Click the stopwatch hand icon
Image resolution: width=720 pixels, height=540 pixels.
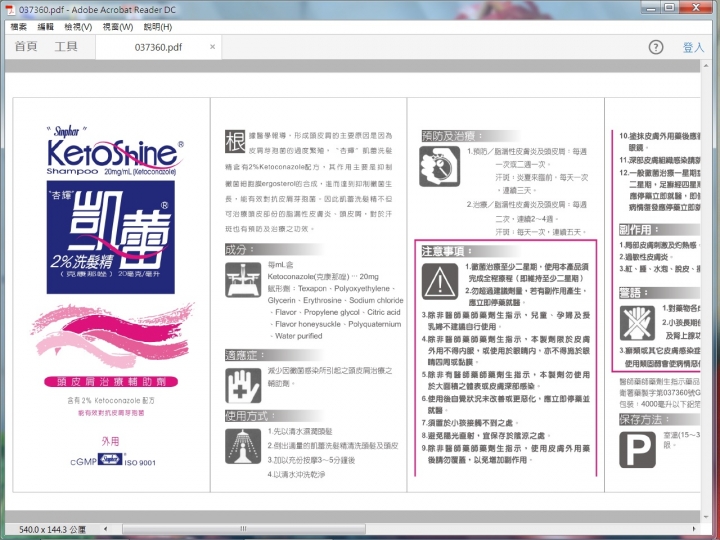coord(439,166)
